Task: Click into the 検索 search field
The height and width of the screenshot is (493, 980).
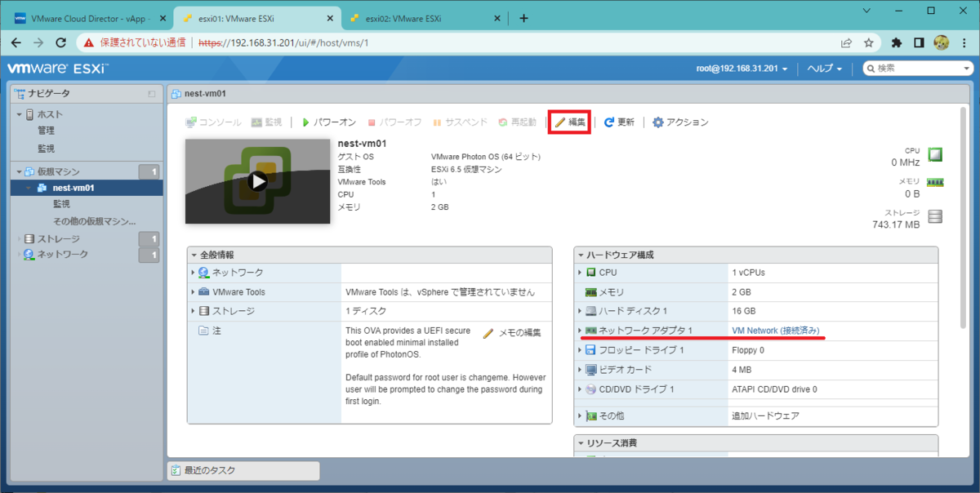Action: [x=918, y=69]
